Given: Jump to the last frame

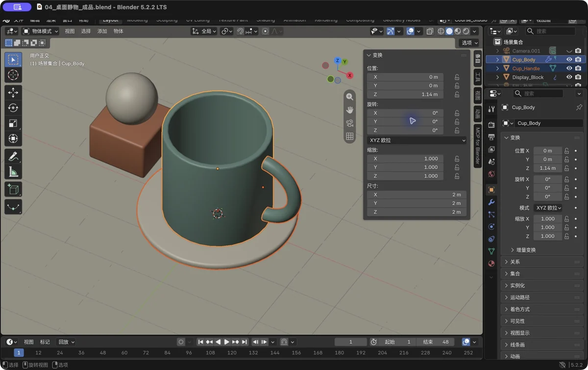Looking at the screenshot, I should tap(244, 342).
